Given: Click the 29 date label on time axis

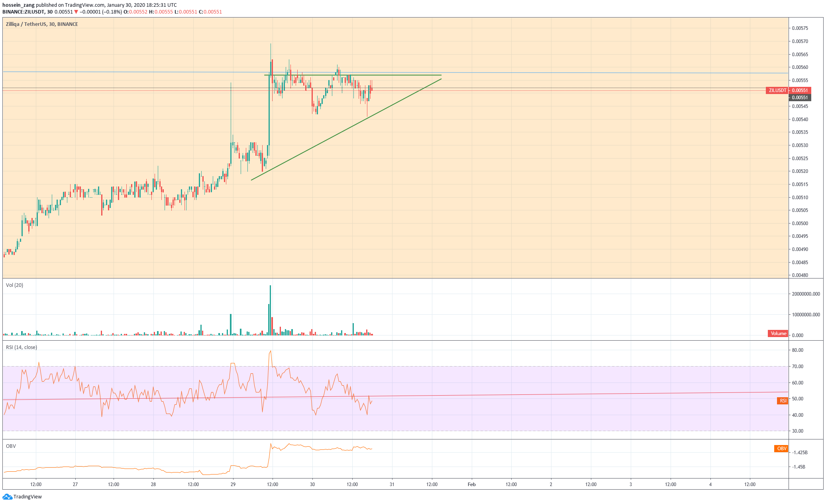Looking at the screenshot, I should [233, 484].
